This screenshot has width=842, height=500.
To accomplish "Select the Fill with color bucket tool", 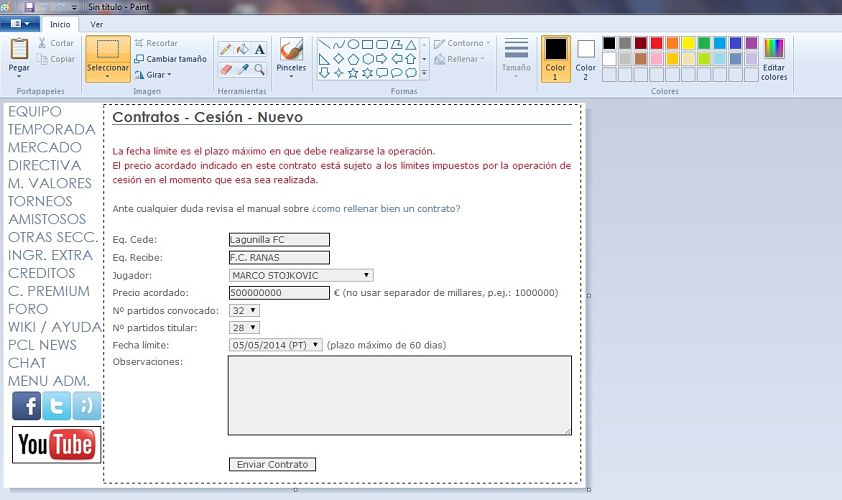I will [243, 49].
